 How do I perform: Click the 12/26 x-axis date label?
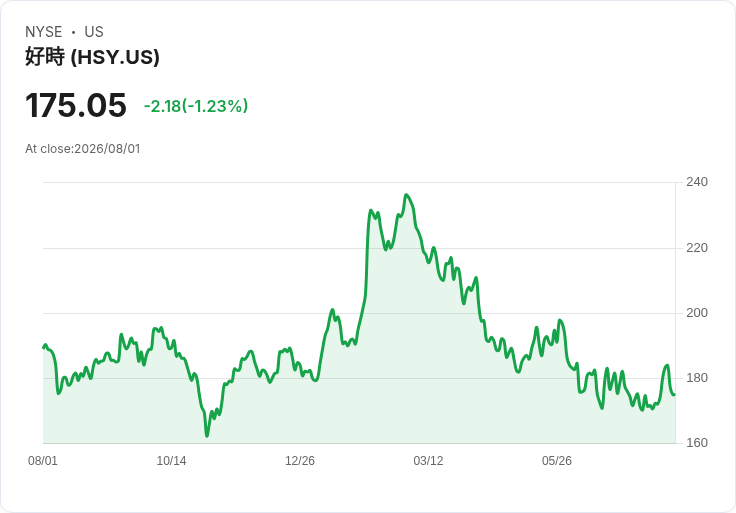point(300,461)
